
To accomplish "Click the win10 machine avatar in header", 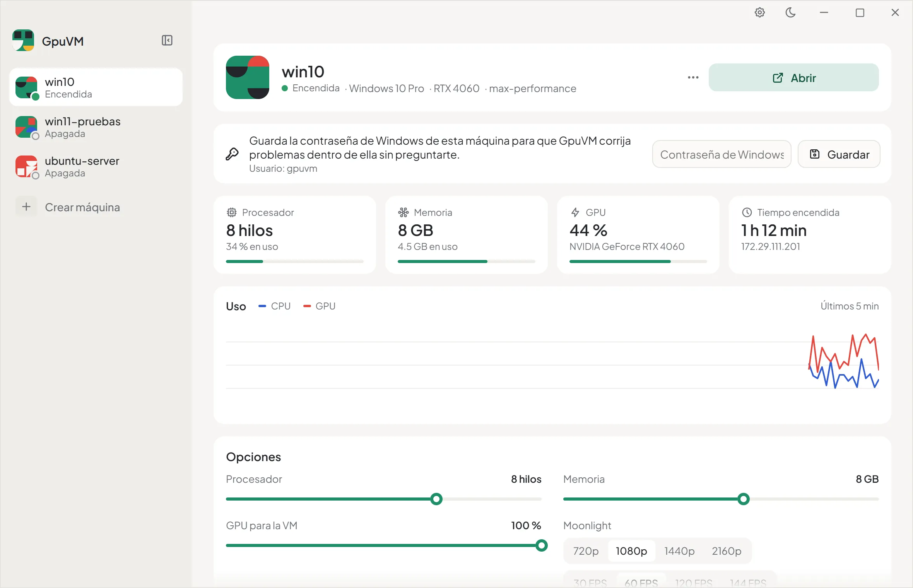I will (x=248, y=77).
